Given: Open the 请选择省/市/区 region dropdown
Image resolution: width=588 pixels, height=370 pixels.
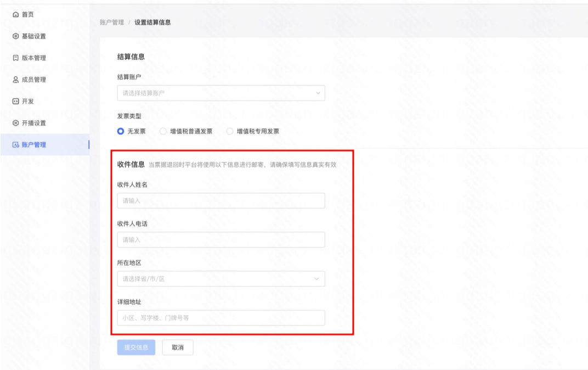Looking at the screenshot, I should point(221,279).
